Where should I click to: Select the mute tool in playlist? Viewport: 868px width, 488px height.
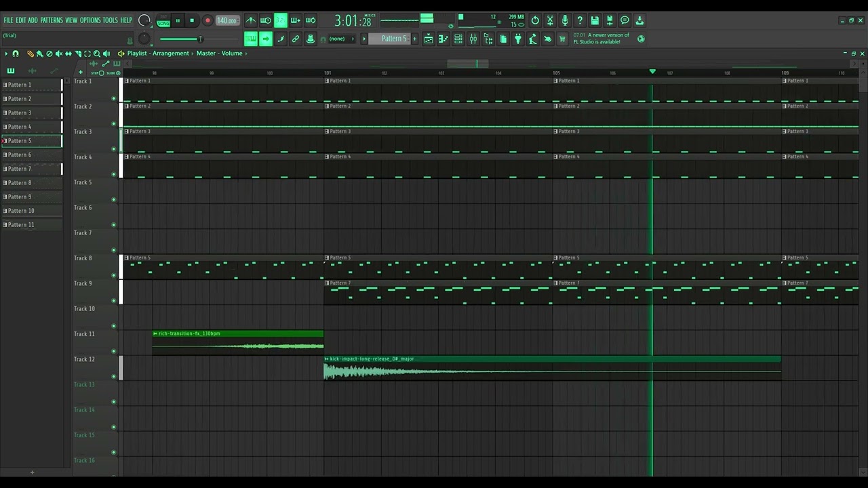(x=58, y=54)
